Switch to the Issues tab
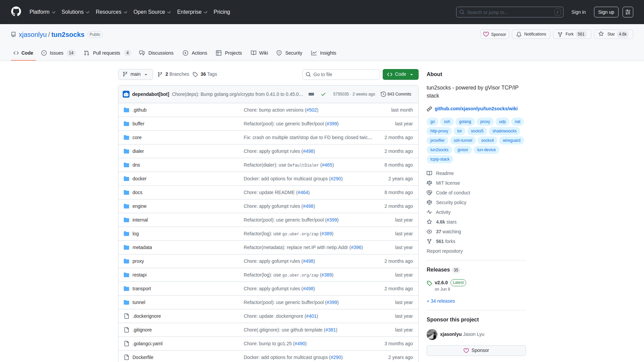The image size is (644, 362). 56,53
